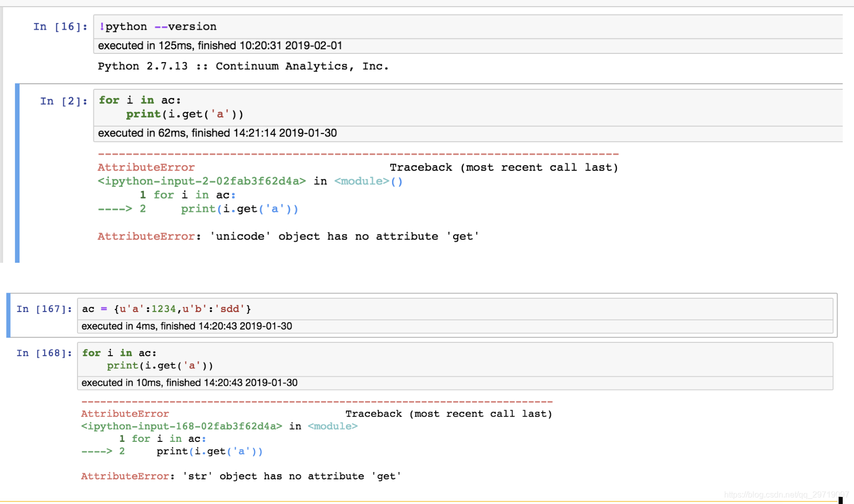Click the In [167] prompt
Viewport: 854px width, 504px height.
coord(44,308)
